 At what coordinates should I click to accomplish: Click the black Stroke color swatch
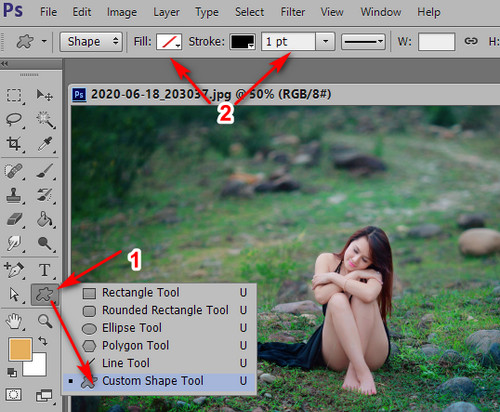(x=242, y=42)
